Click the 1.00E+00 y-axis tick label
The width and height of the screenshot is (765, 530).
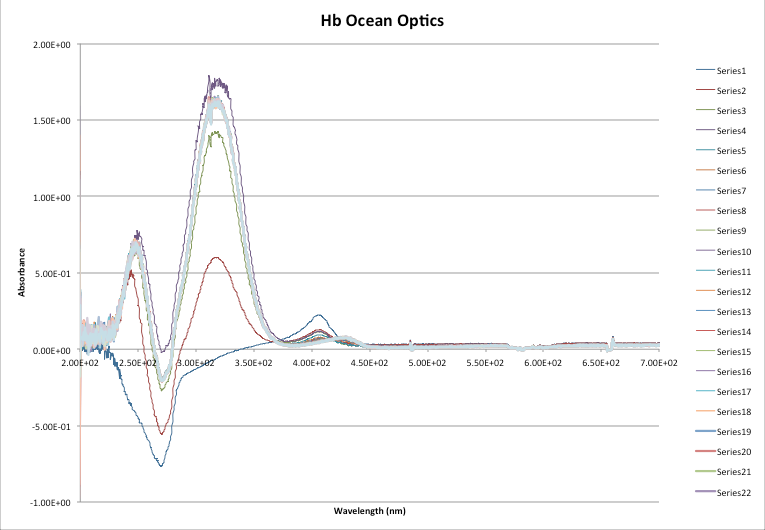52,198
